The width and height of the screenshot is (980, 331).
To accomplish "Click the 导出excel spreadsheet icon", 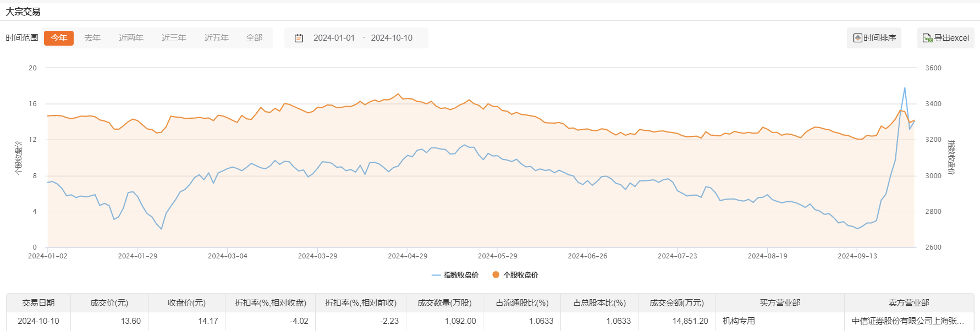I will click(927, 38).
